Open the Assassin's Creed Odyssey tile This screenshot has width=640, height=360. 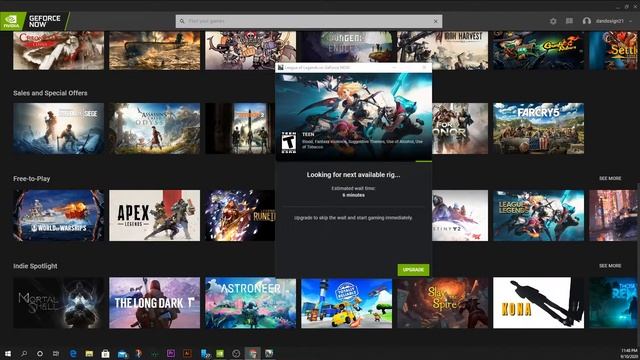pos(155,128)
